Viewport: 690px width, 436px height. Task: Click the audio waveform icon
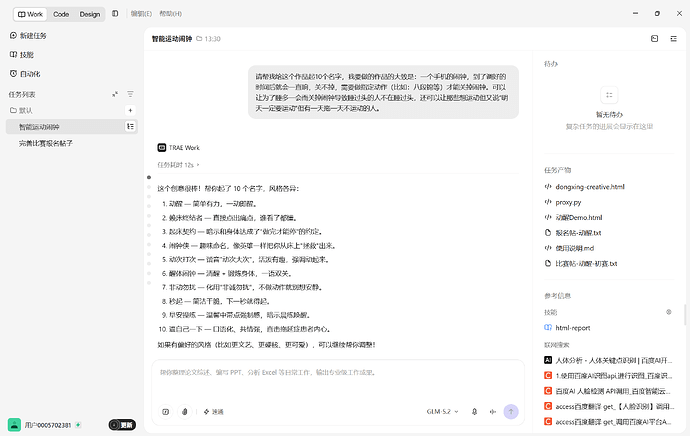click(x=493, y=412)
